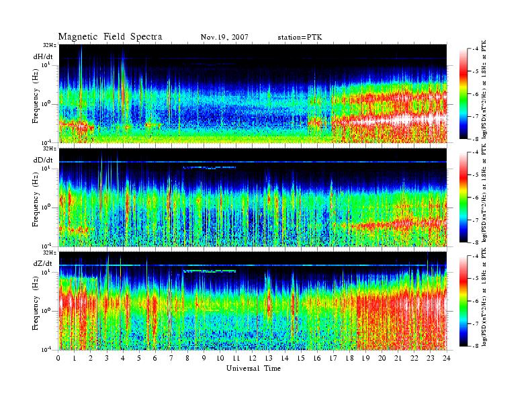532x411 pixels.
Task: Click hour 9 on the Universal Time axis
Action: tap(204, 359)
